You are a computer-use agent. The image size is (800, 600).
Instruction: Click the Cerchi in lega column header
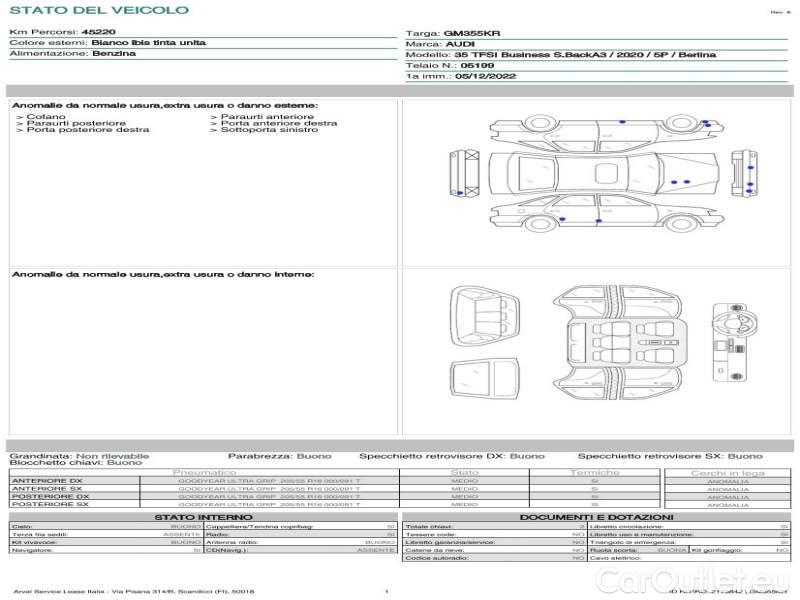(727, 472)
